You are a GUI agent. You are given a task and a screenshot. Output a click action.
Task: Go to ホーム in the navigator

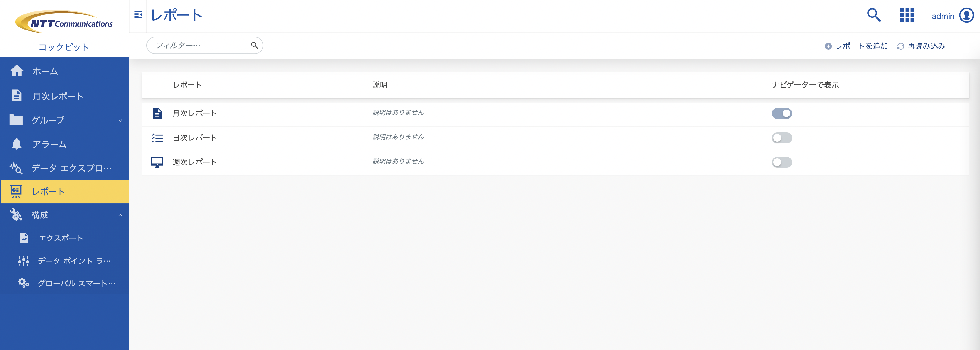point(65,71)
